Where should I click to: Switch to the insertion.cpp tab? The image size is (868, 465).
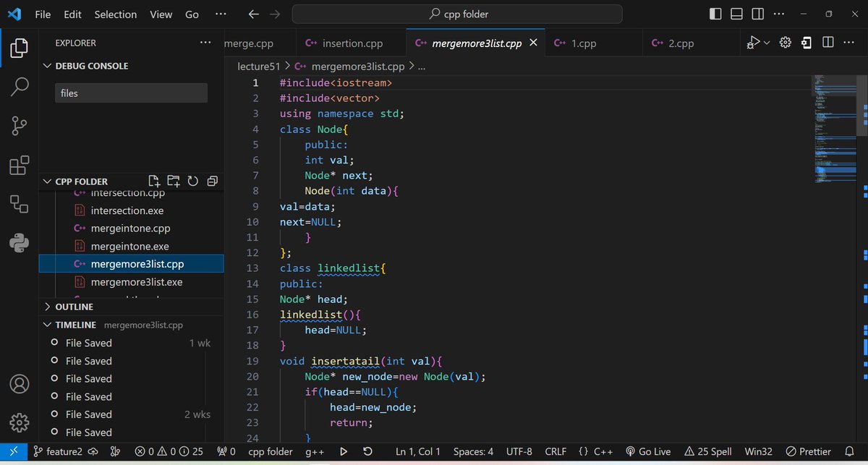(351, 43)
